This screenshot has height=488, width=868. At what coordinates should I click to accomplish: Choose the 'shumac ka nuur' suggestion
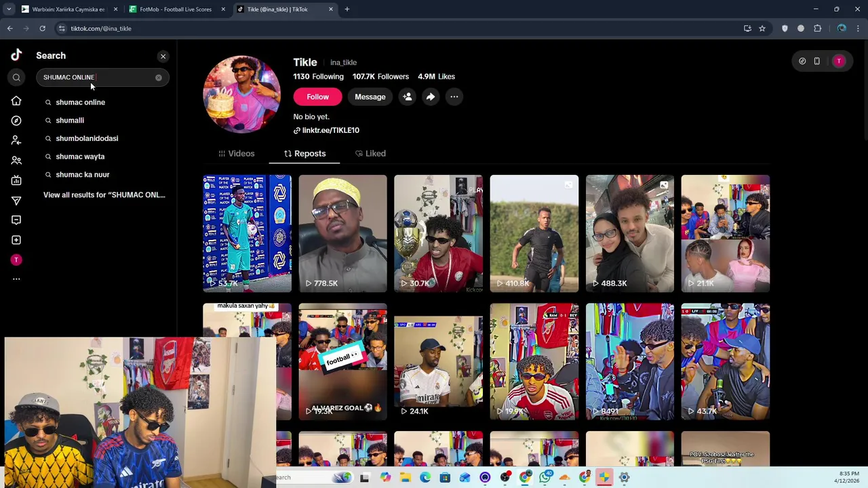tap(83, 175)
